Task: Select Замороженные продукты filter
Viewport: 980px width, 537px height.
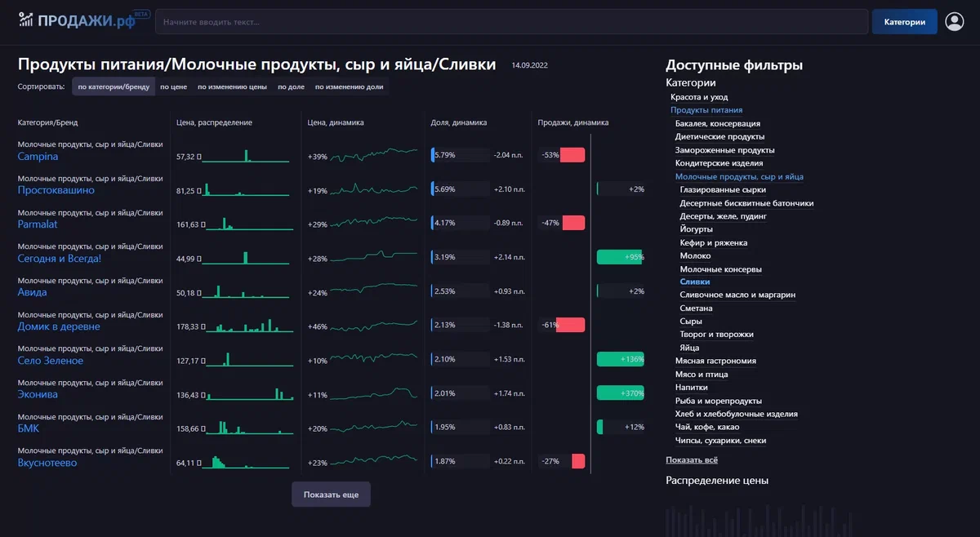Action: pos(725,150)
